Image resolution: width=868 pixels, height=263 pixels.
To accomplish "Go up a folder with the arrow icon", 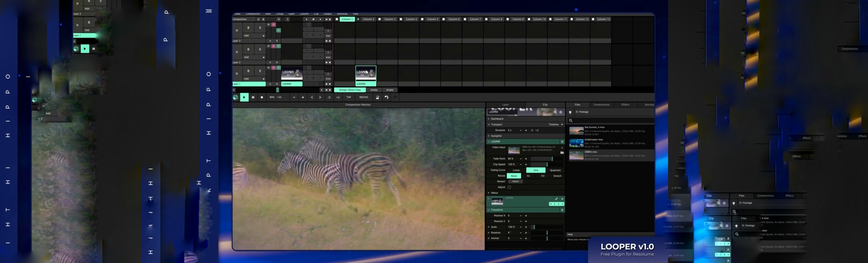I will [570, 112].
